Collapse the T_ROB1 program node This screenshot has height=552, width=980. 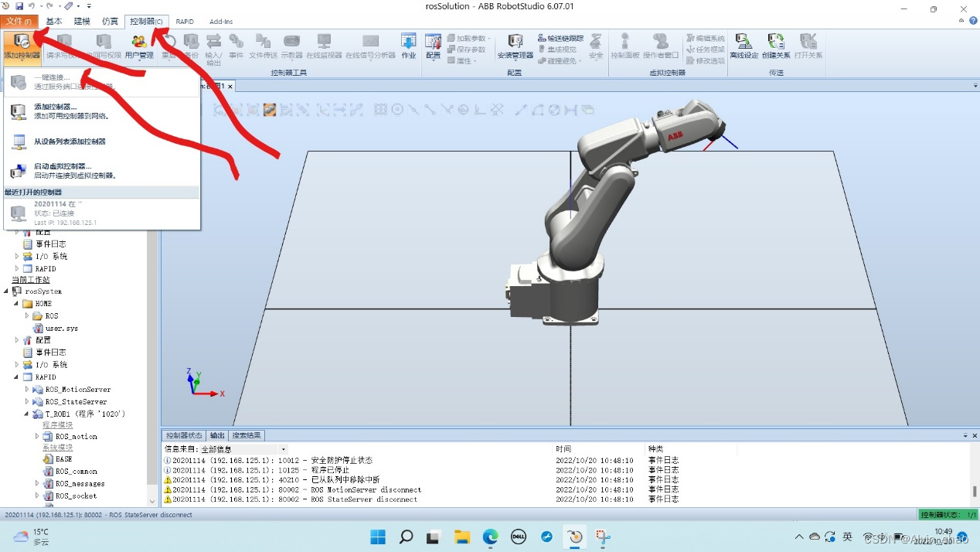(27, 414)
